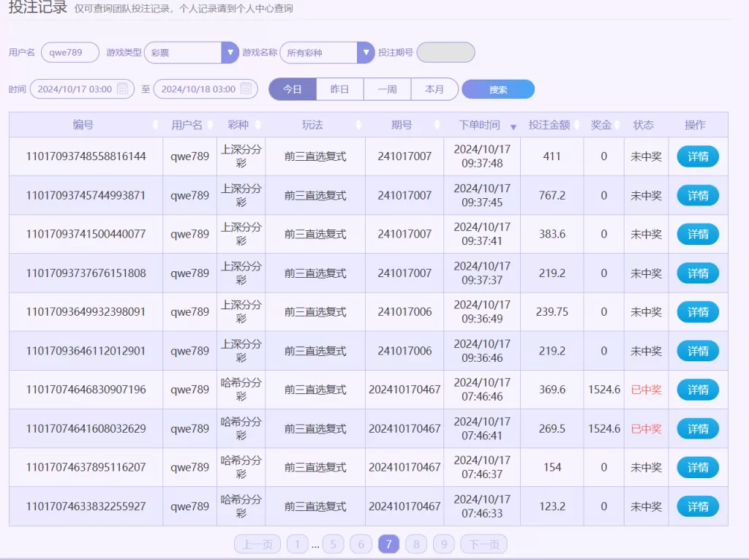
Task: Open 详情 for bet 11017093741500440077
Action: click(698, 235)
